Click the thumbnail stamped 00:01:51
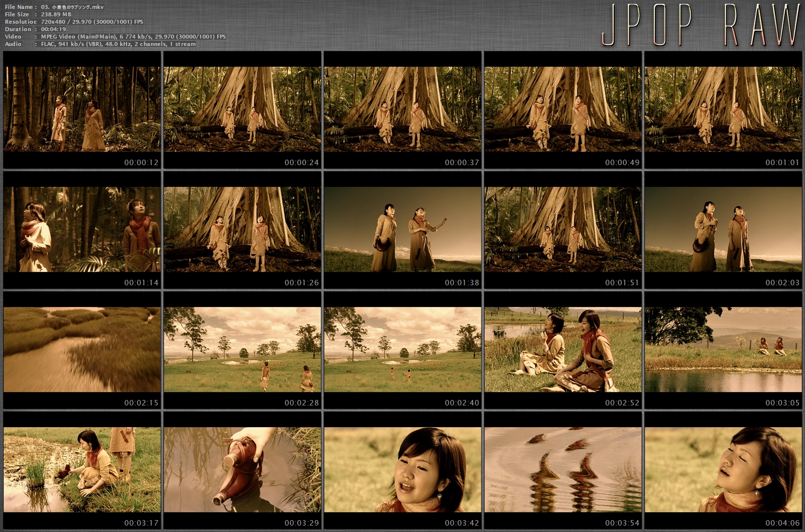This screenshot has height=532, width=805. coord(563,230)
